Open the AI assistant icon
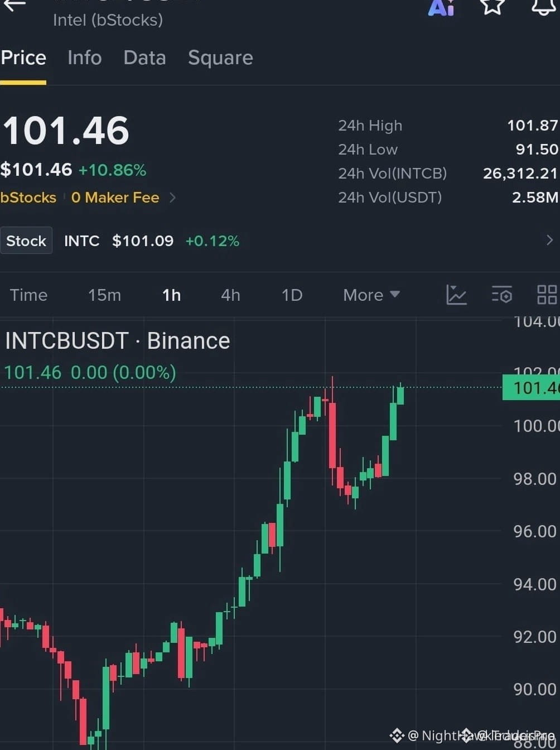 441,7
